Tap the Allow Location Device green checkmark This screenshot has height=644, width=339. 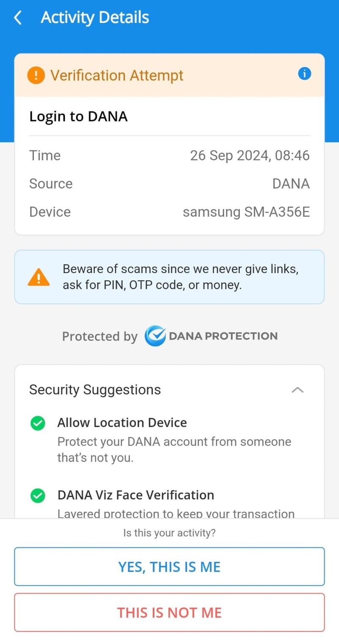click(x=38, y=423)
